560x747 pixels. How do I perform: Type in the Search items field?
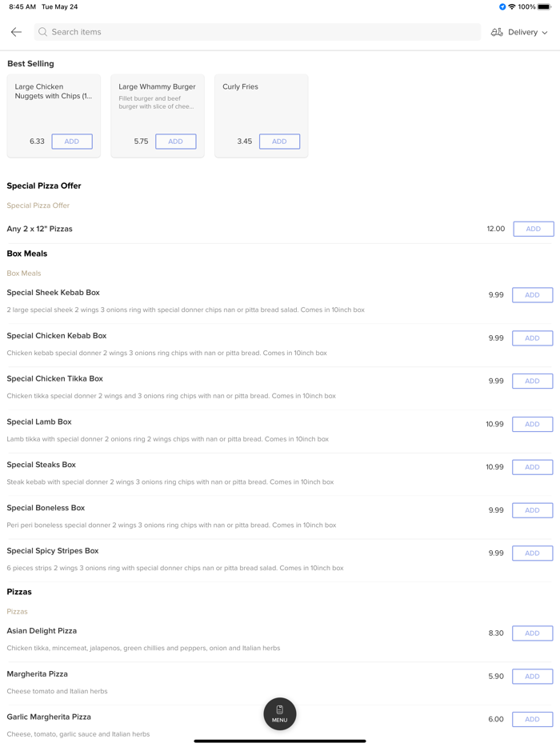click(256, 32)
